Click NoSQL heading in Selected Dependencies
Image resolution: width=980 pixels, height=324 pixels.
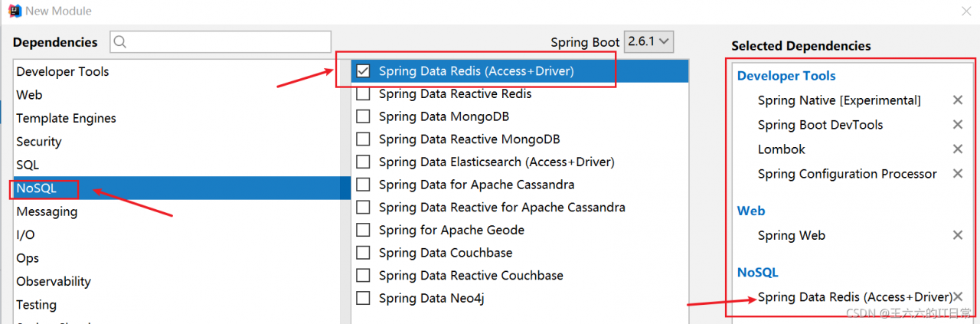758,272
